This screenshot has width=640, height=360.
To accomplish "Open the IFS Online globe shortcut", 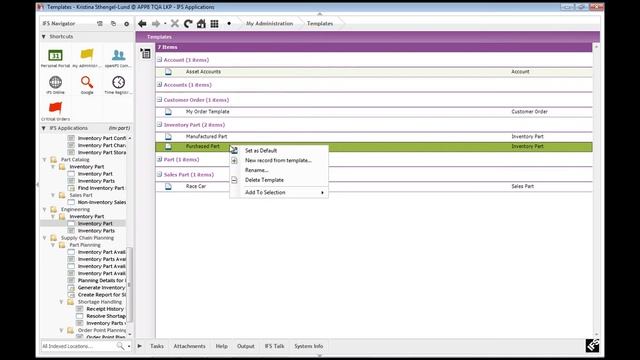I will click(x=56, y=82).
